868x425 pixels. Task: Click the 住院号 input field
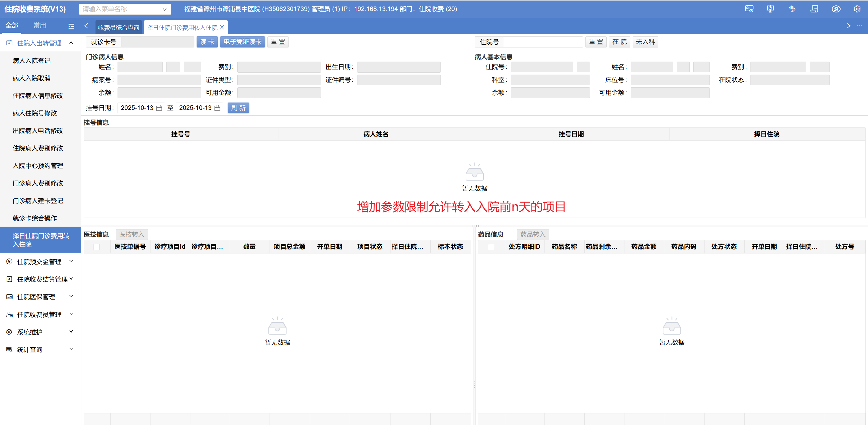click(543, 42)
